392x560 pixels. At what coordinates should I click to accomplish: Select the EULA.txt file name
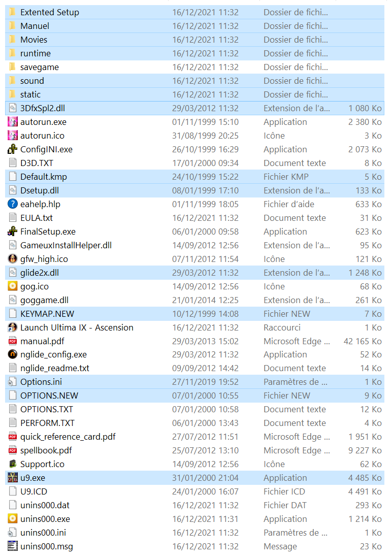37,218
